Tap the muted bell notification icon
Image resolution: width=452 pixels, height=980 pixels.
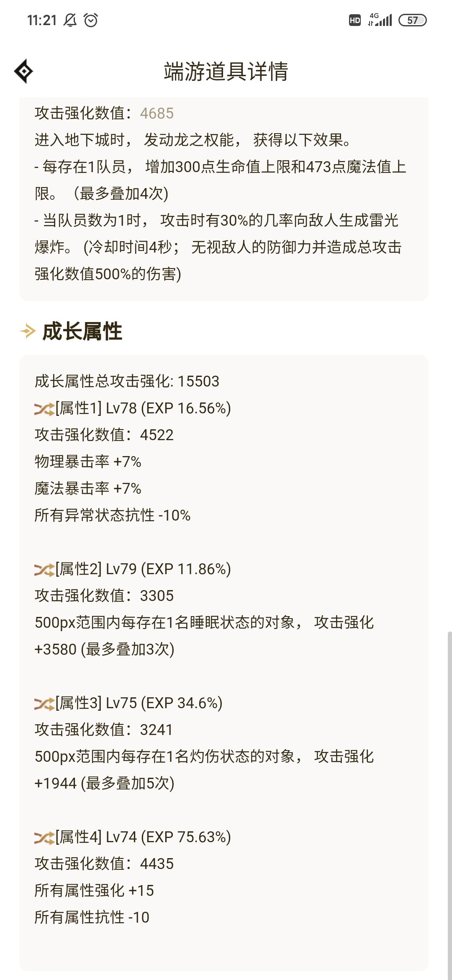70,20
